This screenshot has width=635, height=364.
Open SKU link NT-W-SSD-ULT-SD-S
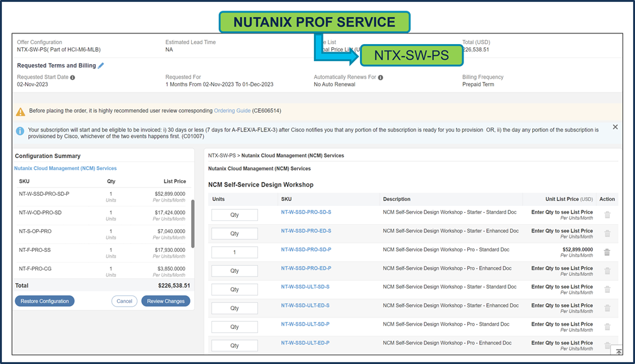[305, 287]
